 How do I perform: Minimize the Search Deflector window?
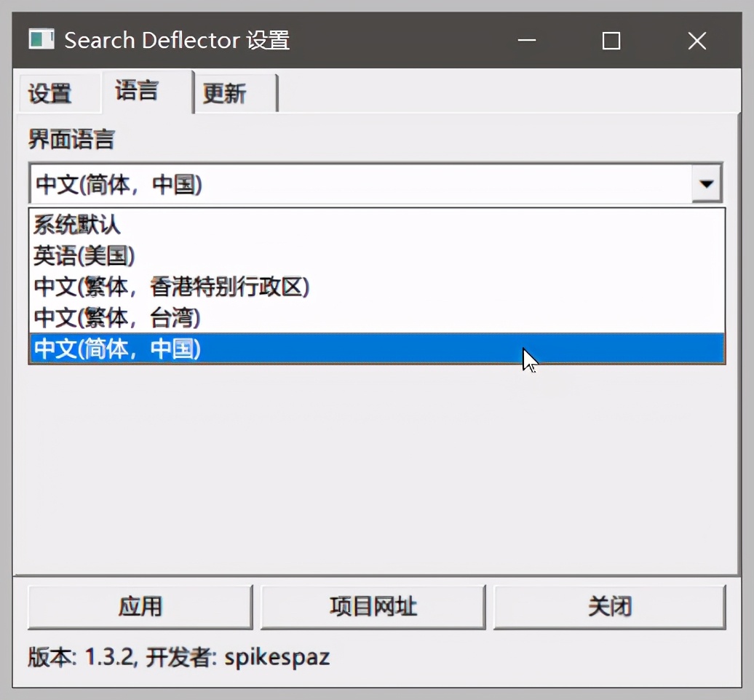(x=526, y=41)
